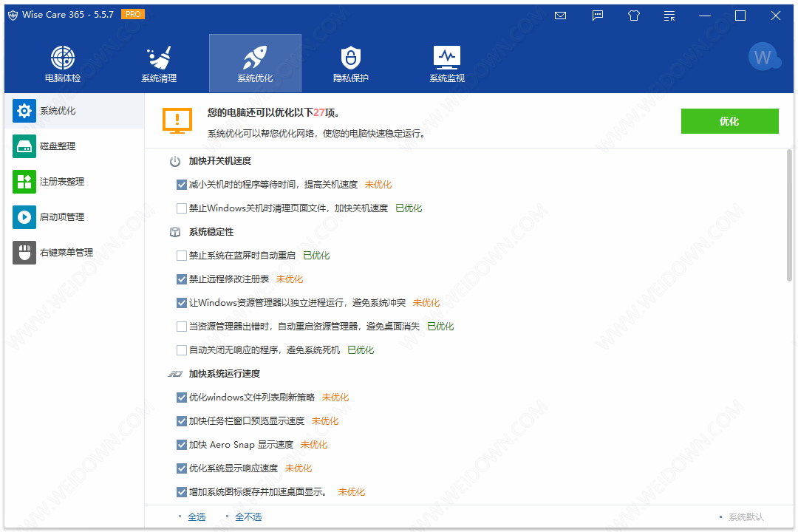Screen dimensions: 798x532
Task: Click the 全不选 link at bottom
Action: (x=248, y=517)
